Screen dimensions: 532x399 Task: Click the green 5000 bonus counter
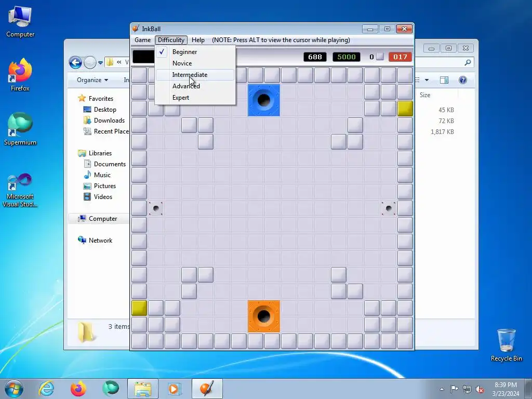pos(347,57)
